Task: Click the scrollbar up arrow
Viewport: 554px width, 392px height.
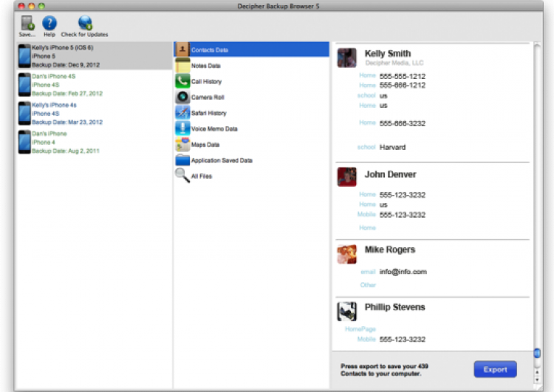Action: pyautogui.click(x=537, y=372)
